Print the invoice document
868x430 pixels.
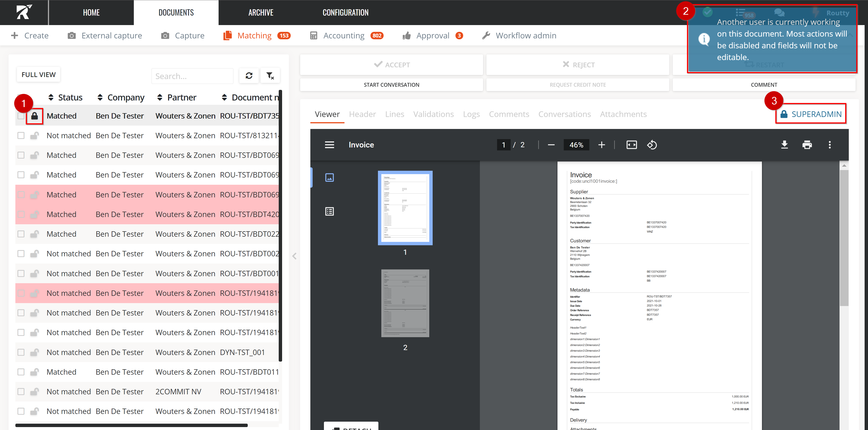807,145
